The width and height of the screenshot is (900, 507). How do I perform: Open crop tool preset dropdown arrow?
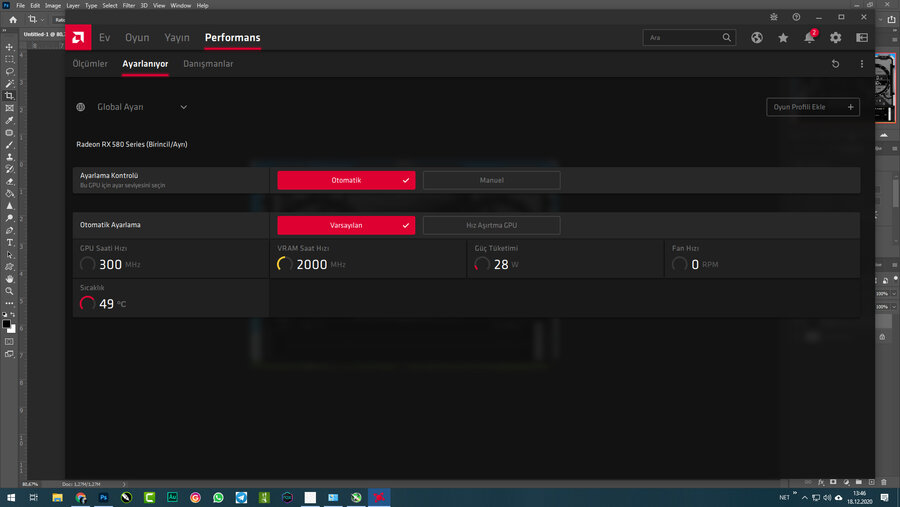coord(42,20)
